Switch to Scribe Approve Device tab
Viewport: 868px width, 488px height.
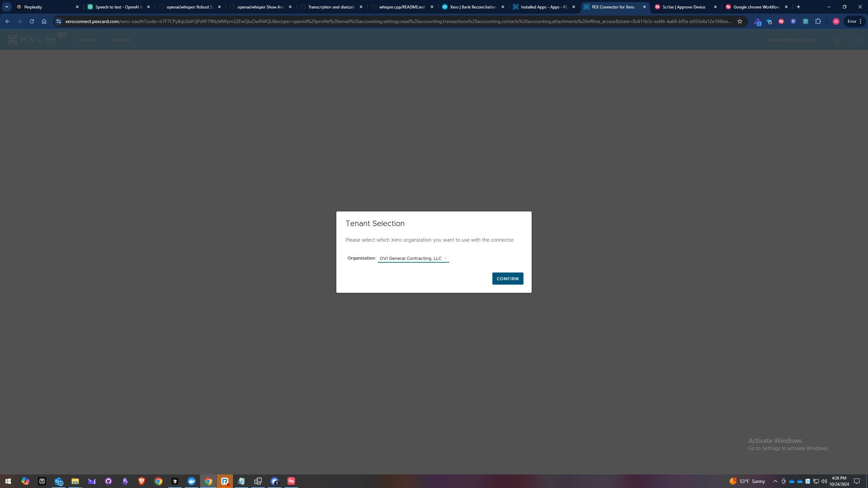[682, 7]
